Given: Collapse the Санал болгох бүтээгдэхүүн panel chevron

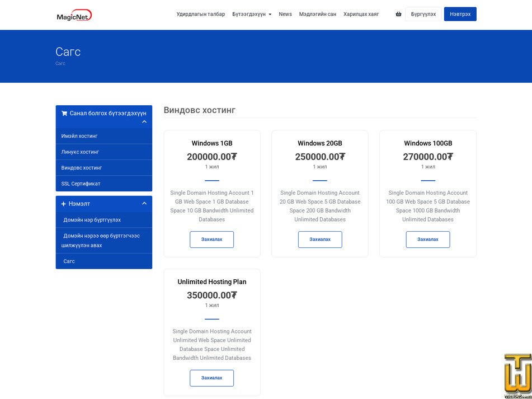Looking at the screenshot, I should point(144,121).
